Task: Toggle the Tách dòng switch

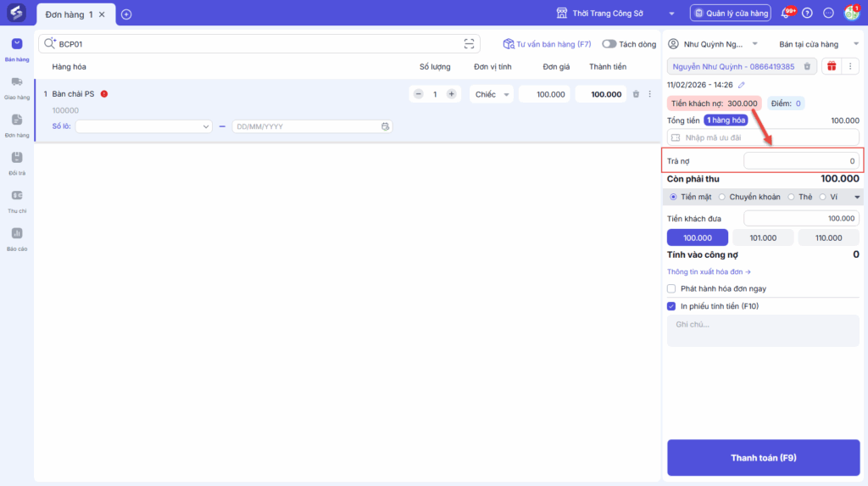Action: point(609,44)
